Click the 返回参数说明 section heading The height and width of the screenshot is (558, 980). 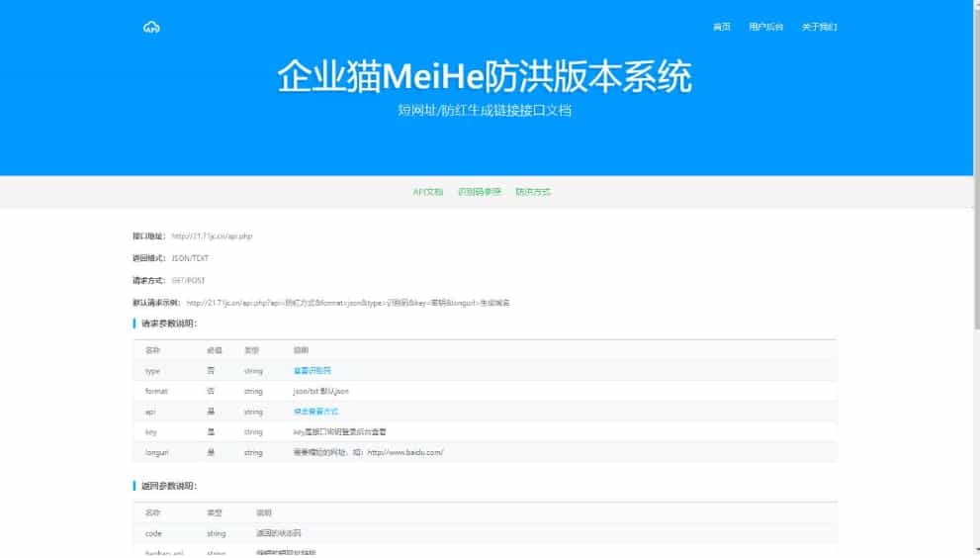coord(168,486)
